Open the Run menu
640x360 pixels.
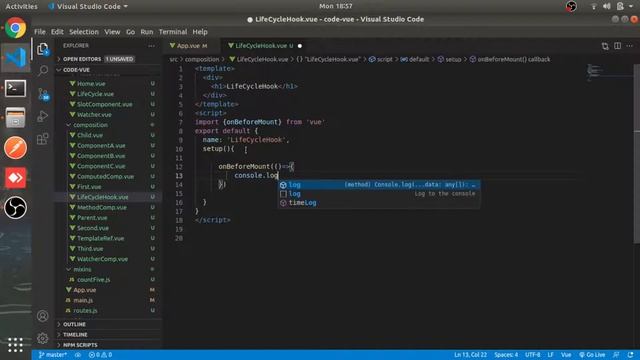(147, 32)
